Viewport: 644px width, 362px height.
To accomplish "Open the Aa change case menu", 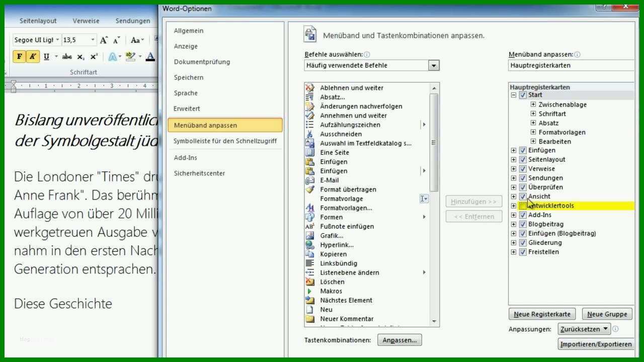I will pyautogui.click(x=137, y=40).
